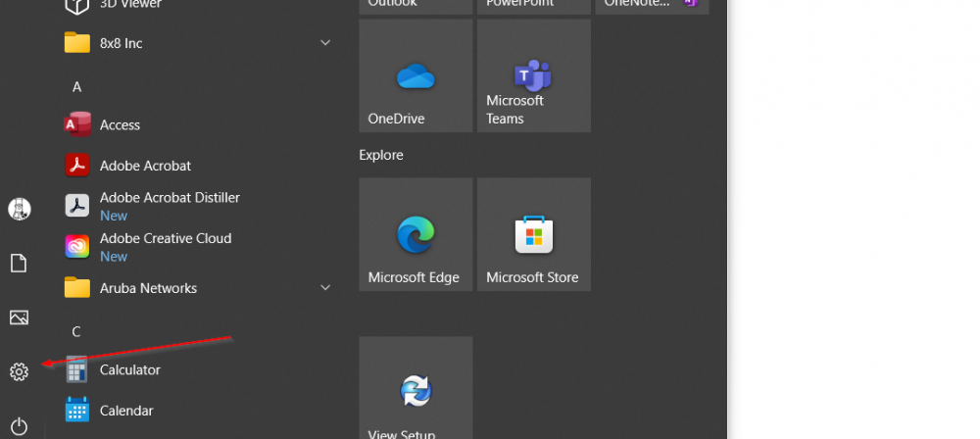This screenshot has width=980, height=439.
Task: Open the Aruba Networks folder entry
Action: [199, 288]
